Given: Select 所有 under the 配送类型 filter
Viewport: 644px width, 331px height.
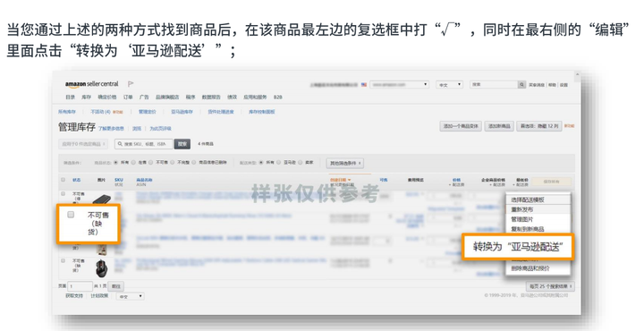Looking at the screenshot, I should [261, 163].
